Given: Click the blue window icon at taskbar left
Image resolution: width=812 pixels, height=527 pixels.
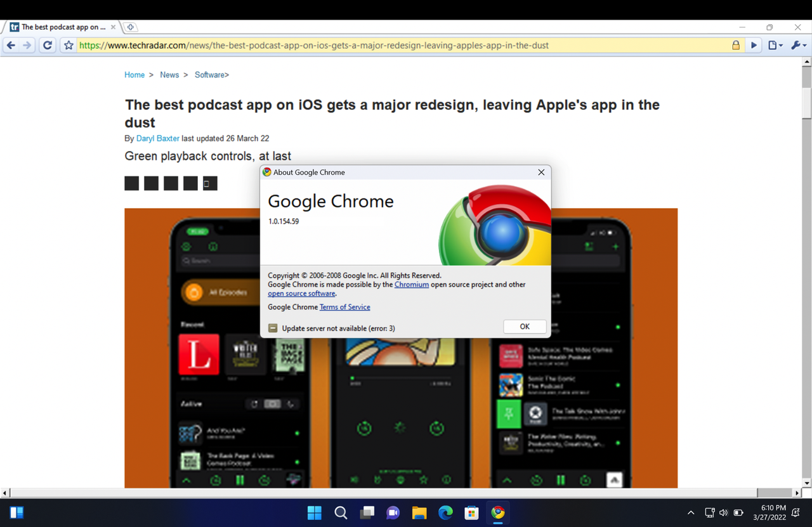Looking at the screenshot, I should (x=16, y=512).
